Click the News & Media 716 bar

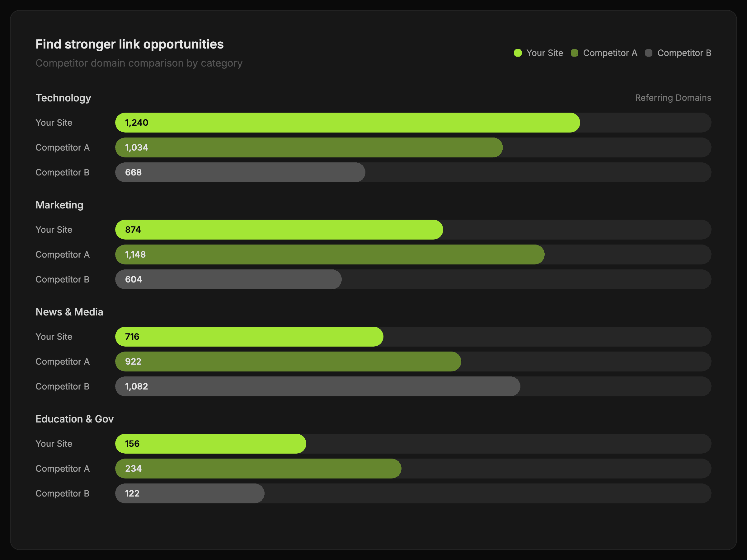249,337
